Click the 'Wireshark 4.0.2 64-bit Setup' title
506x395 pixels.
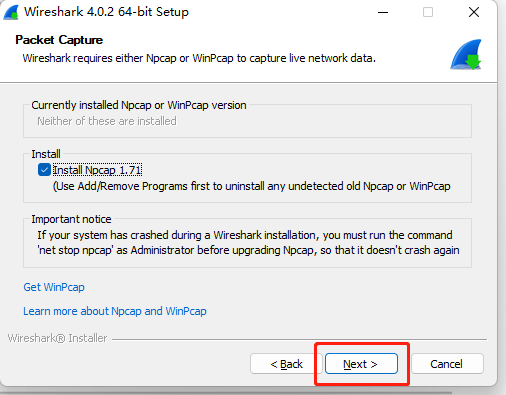click(x=106, y=12)
